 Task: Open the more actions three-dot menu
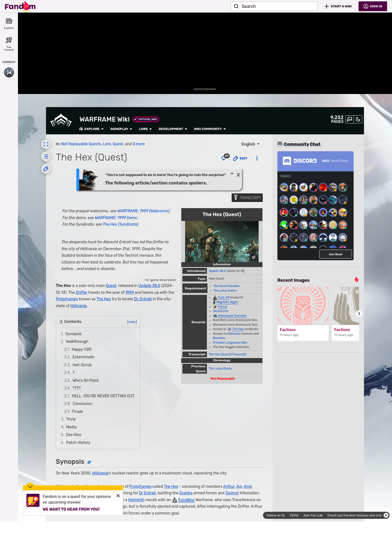click(x=257, y=158)
